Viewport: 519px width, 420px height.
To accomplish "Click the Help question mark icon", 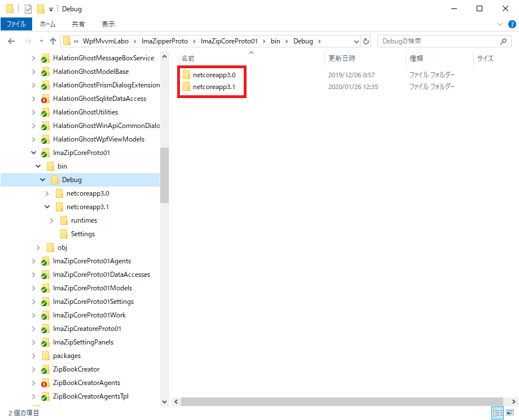I will (512, 24).
